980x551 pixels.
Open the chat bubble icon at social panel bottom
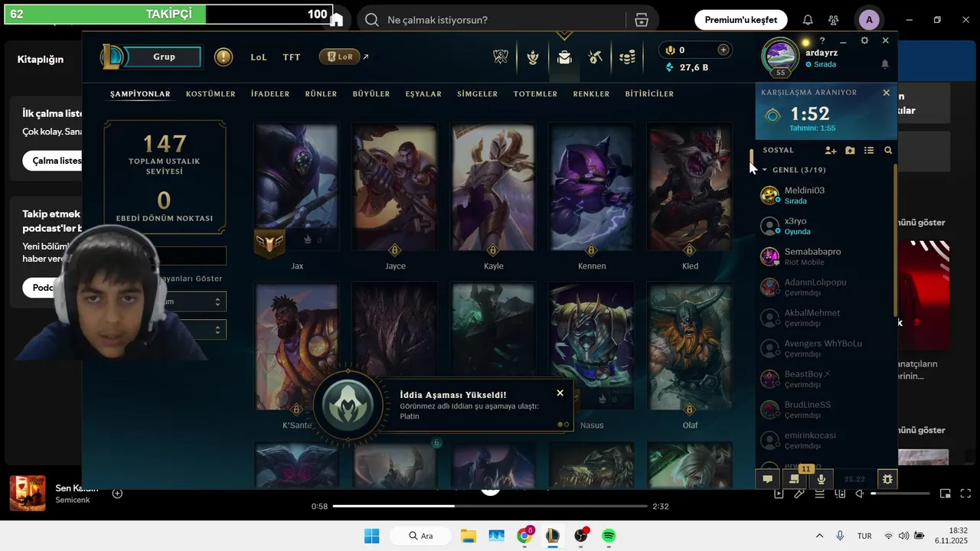click(x=767, y=479)
